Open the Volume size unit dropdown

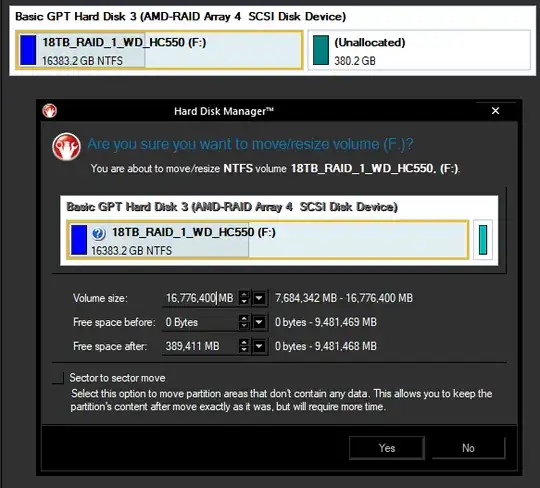click(259, 298)
